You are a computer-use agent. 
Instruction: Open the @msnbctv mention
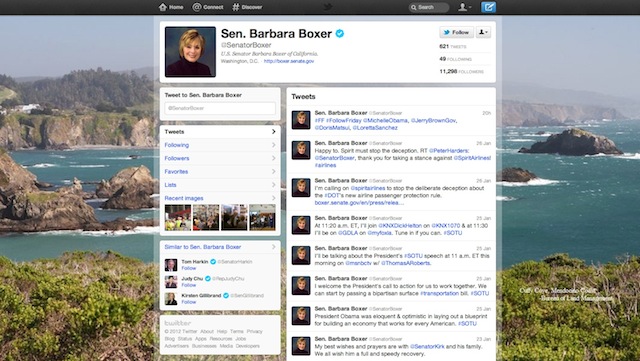point(358,263)
